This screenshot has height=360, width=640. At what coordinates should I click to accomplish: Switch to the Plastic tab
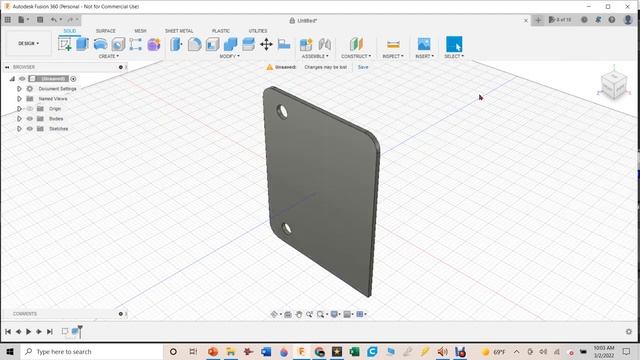[221, 31]
